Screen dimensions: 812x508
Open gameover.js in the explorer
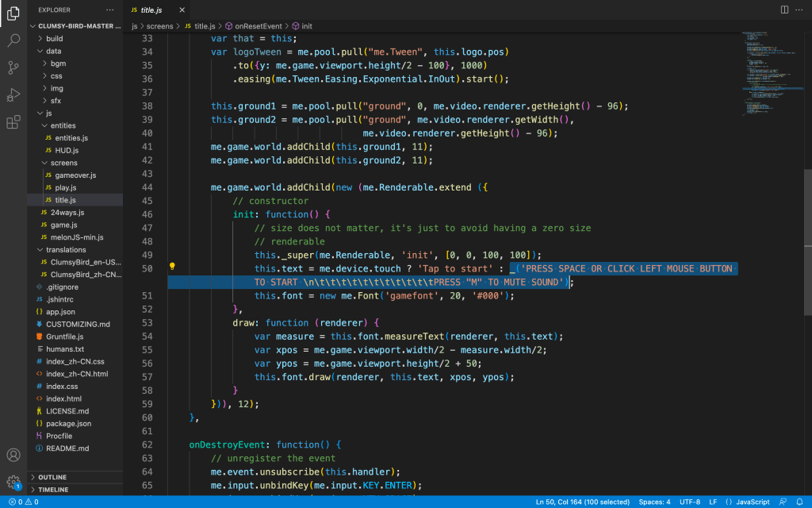click(75, 175)
